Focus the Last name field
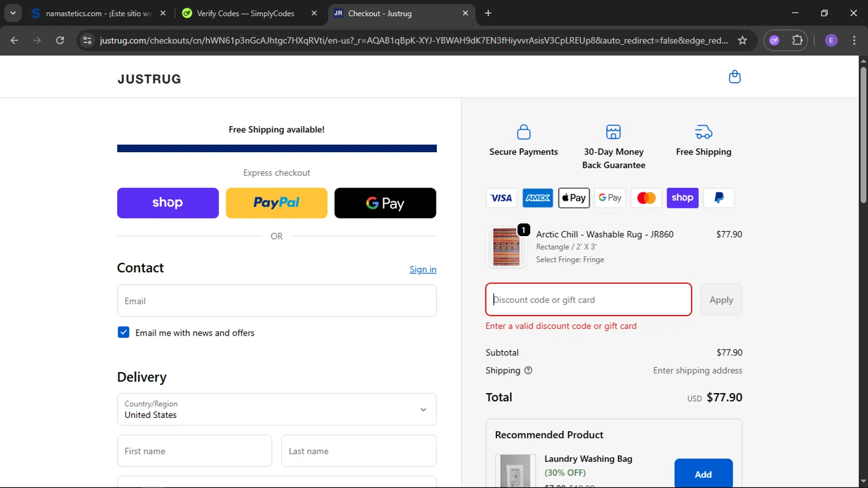Image resolution: width=868 pixels, height=488 pixels. [x=359, y=451]
